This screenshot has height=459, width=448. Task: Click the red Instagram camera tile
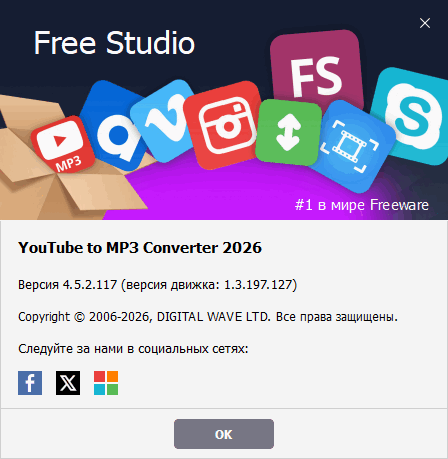[x=224, y=125]
